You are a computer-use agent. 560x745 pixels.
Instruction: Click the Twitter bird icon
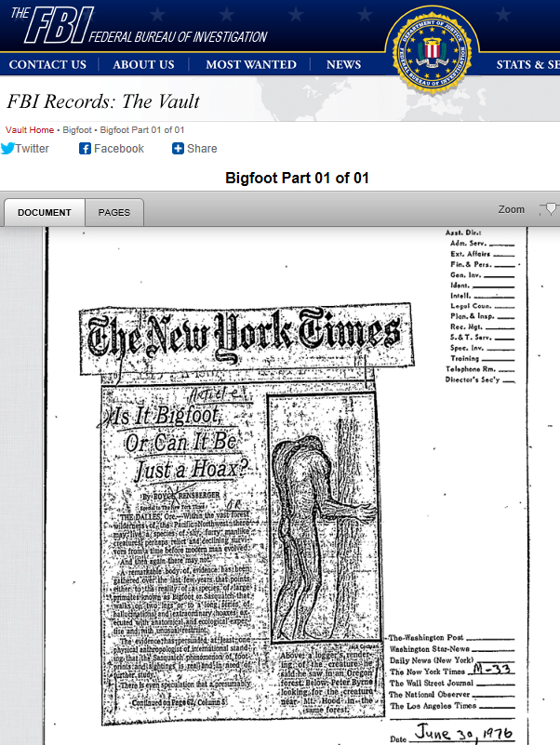[7, 148]
